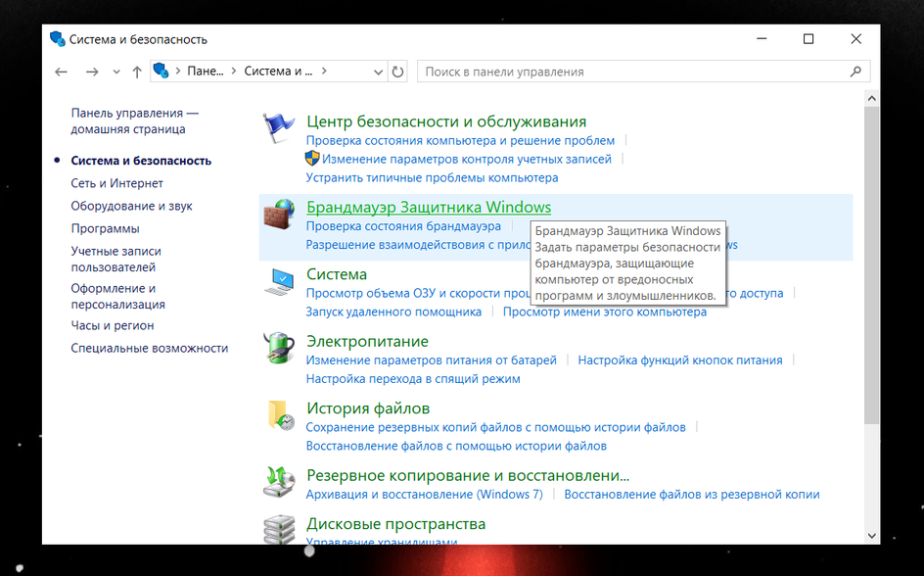Click Разрешение взаимодействия с приложением link
Viewport: 924px width, 576px height.
(x=418, y=245)
